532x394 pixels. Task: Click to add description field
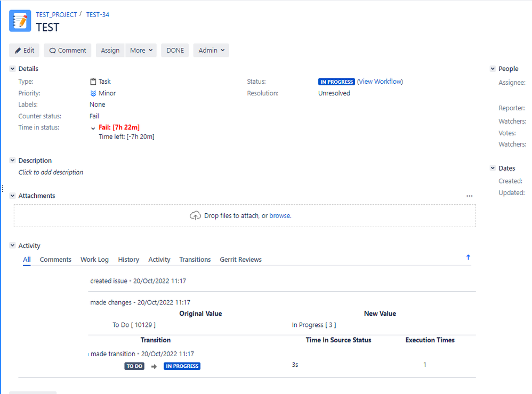[51, 172]
